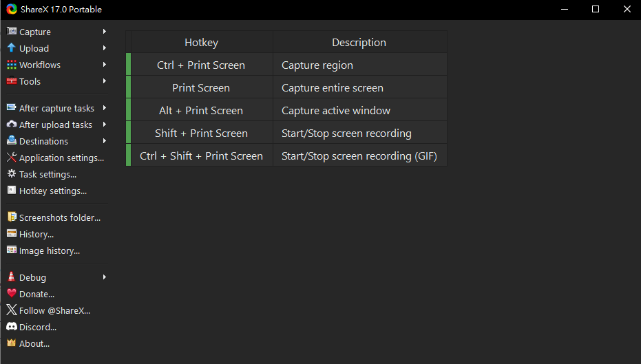Click the red Tools toolbox icon
The height and width of the screenshot is (364, 641).
click(12, 81)
